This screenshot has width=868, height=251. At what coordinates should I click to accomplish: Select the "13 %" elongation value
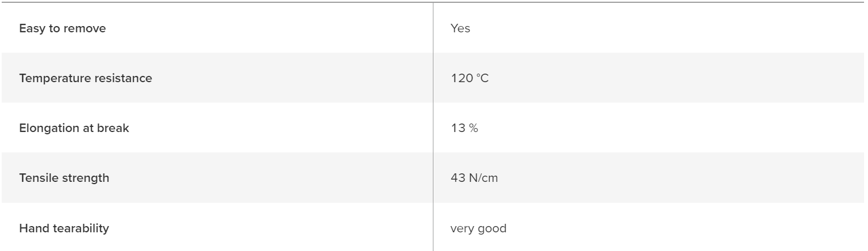tap(464, 128)
